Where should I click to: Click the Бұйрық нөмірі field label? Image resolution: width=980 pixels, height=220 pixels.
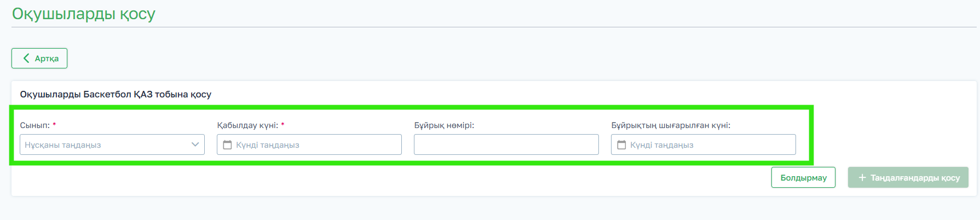pyautogui.click(x=444, y=125)
